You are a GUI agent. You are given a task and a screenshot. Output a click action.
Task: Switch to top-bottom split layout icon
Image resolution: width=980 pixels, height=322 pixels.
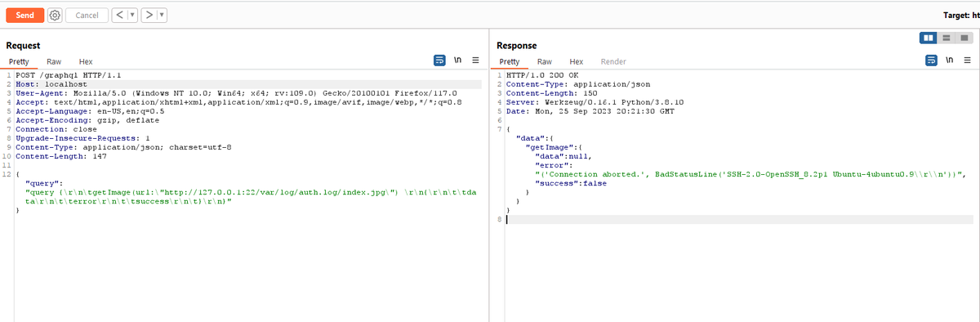pos(946,38)
